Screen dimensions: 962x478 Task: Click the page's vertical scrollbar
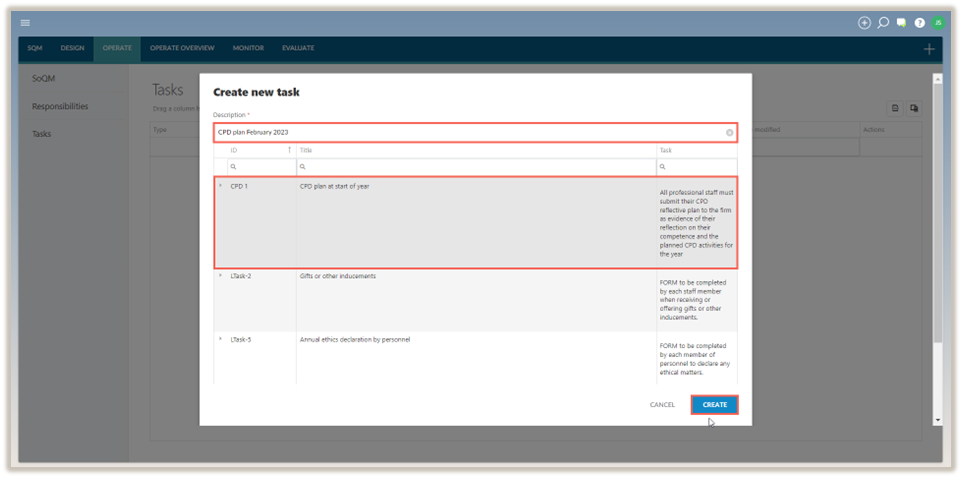[x=937, y=250]
